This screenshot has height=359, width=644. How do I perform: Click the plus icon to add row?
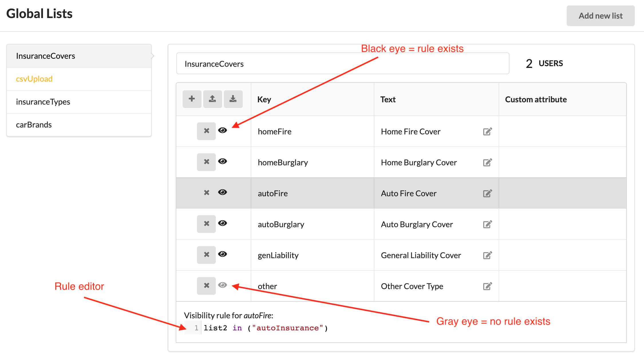[x=192, y=99]
